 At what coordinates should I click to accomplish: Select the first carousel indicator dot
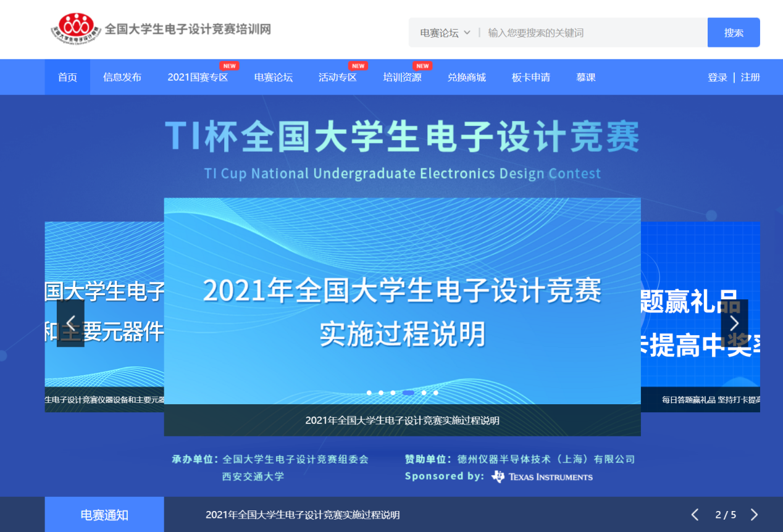pyautogui.click(x=369, y=393)
